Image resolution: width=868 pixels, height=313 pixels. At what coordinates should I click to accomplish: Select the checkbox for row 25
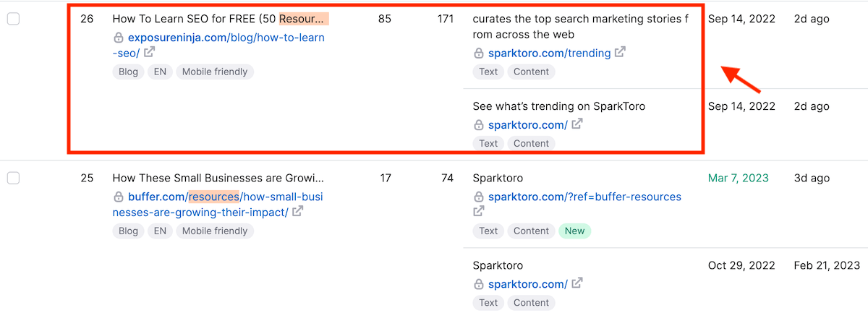coord(13,179)
